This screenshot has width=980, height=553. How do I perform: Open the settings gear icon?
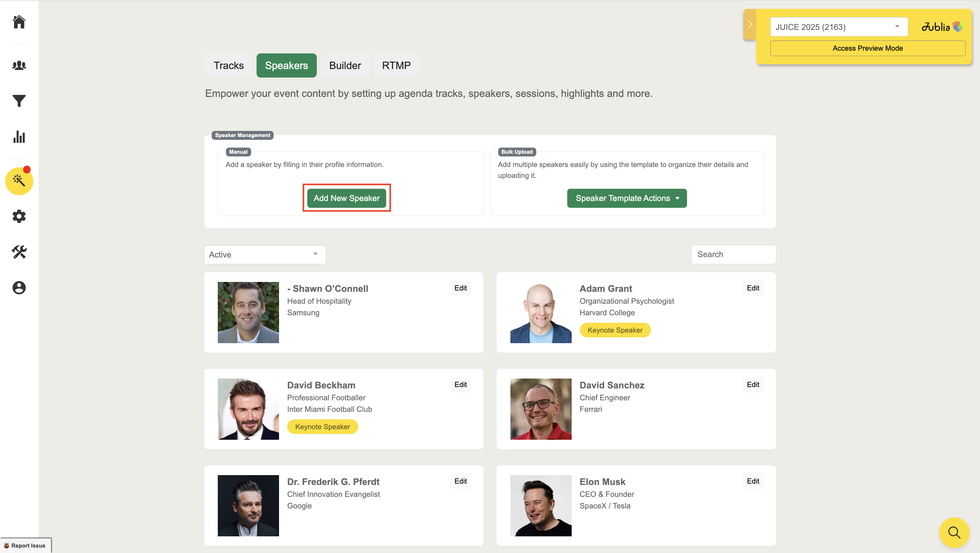[19, 216]
